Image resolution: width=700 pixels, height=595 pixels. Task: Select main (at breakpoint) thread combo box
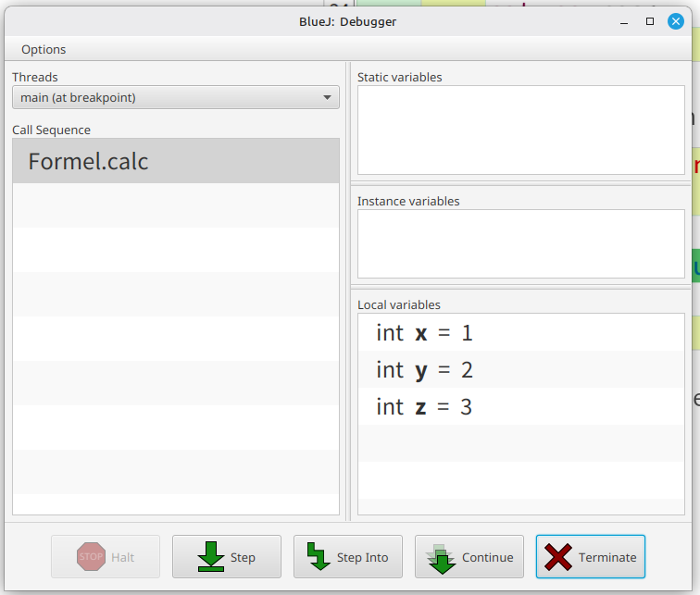coord(167,97)
